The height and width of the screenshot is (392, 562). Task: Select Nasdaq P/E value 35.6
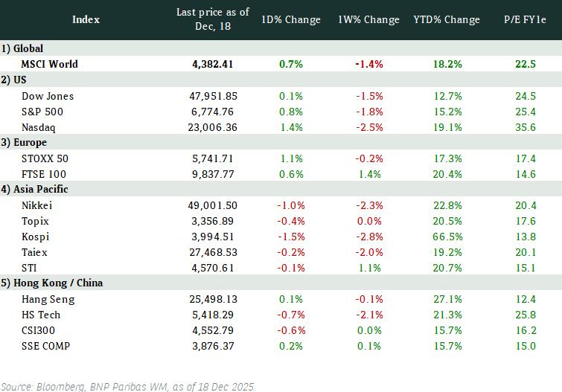pos(526,127)
